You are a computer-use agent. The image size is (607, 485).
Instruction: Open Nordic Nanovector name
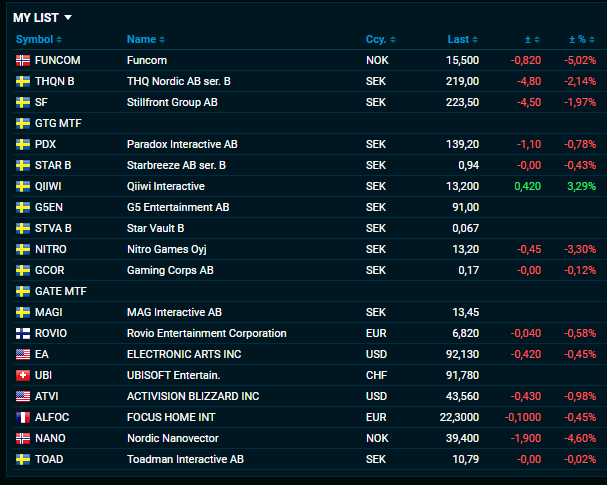pyautogui.click(x=173, y=438)
